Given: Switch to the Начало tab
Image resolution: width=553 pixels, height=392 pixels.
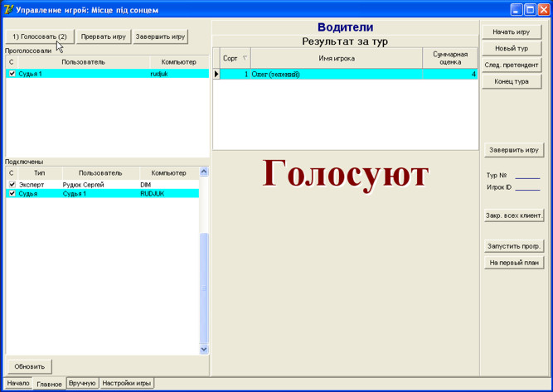Looking at the screenshot, I should pyautogui.click(x=17, y=384).
